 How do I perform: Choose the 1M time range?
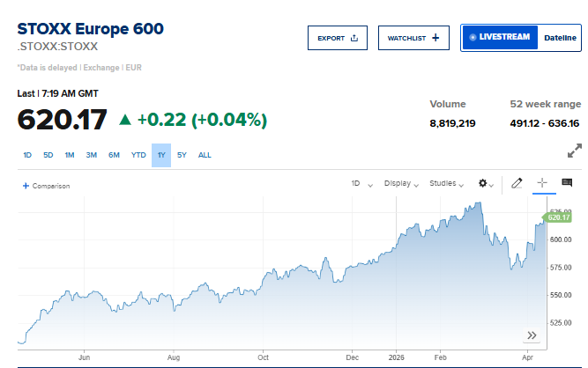point(70,155)
